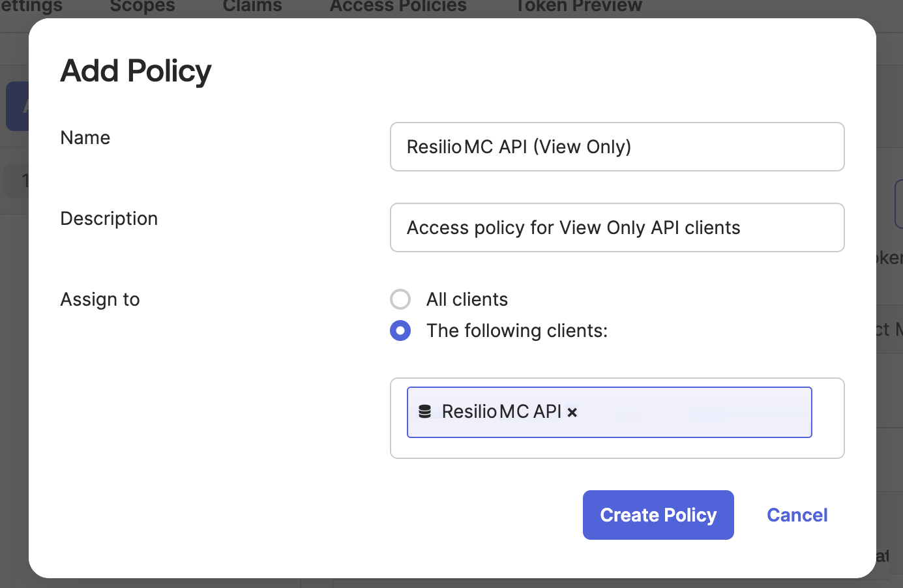Remove the ResilioMC API client chip
The width and height of the screenshot is (903, 588).
(572, 413)
